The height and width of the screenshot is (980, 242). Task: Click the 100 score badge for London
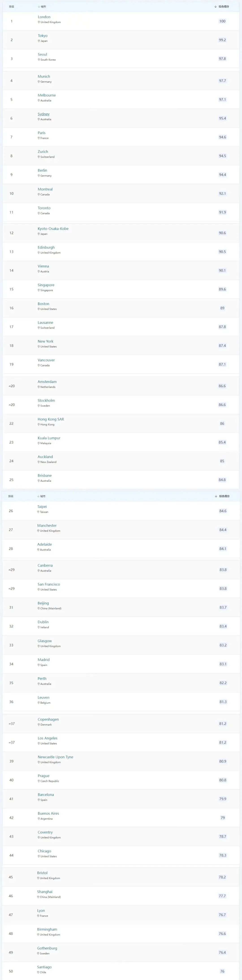pyautogui.click(x=222, y=21)
